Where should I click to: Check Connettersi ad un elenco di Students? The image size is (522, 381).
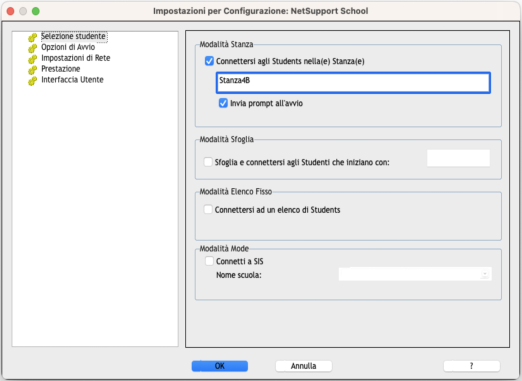(x=208, y=209)
